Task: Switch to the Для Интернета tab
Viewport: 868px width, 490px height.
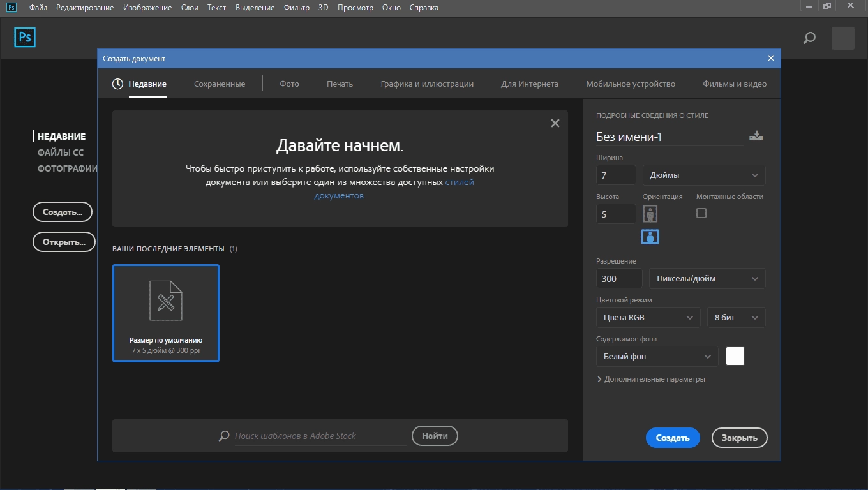Action: (530, 84)
